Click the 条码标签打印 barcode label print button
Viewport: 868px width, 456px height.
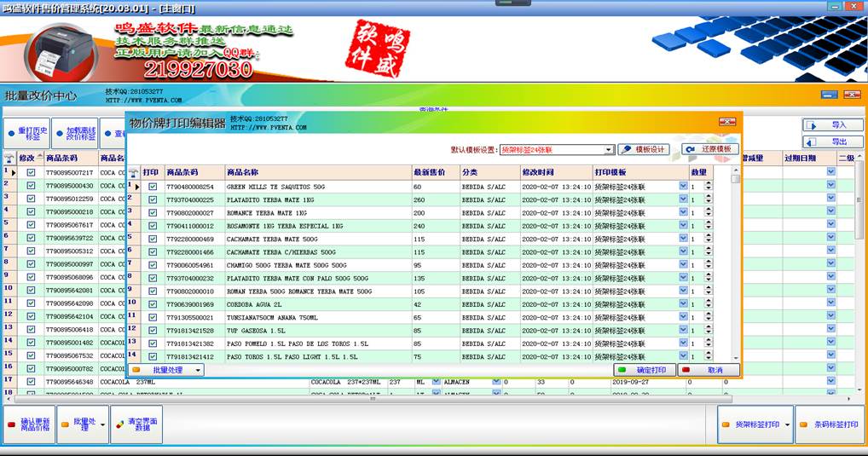click(x=829, y=424)
